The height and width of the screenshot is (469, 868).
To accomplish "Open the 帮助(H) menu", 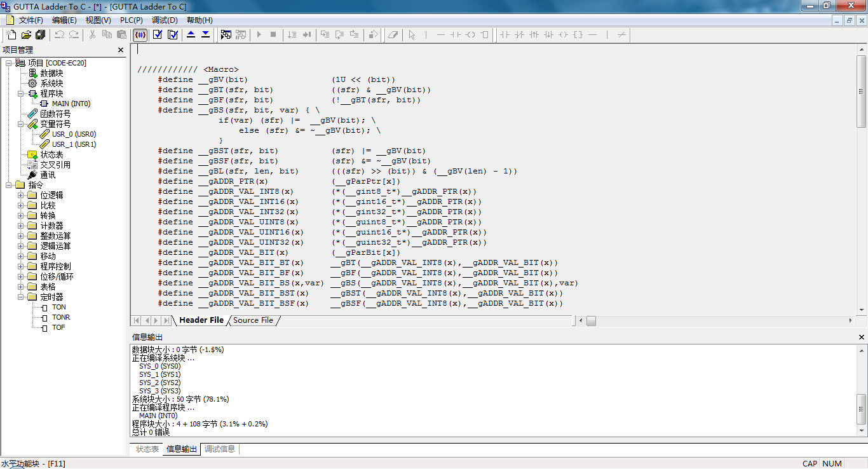I will [200, 20].
